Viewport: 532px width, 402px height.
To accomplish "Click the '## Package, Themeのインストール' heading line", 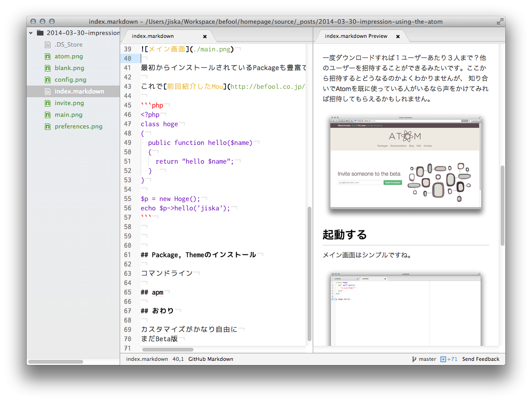I will (x=199, y=255).
